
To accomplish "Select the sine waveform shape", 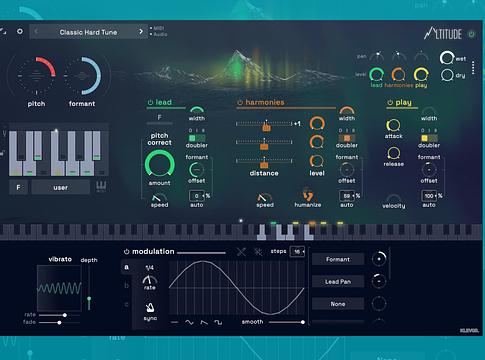I will (189, 322).
